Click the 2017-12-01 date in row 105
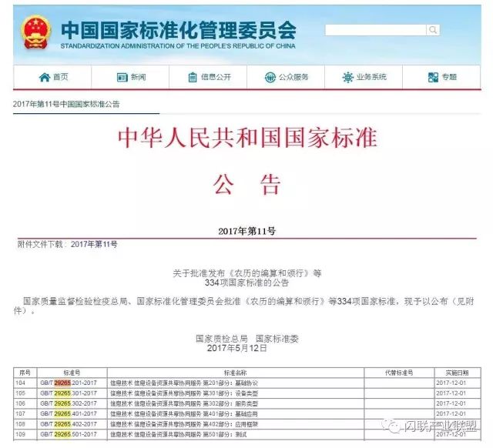The width and height of the screenshot is (493, 448). tap(451, 393)
